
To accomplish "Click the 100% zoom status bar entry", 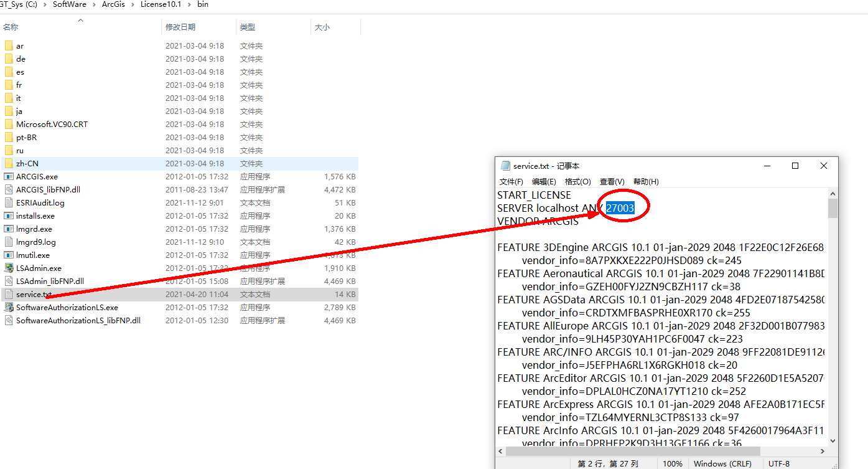I will click(673, 463).
